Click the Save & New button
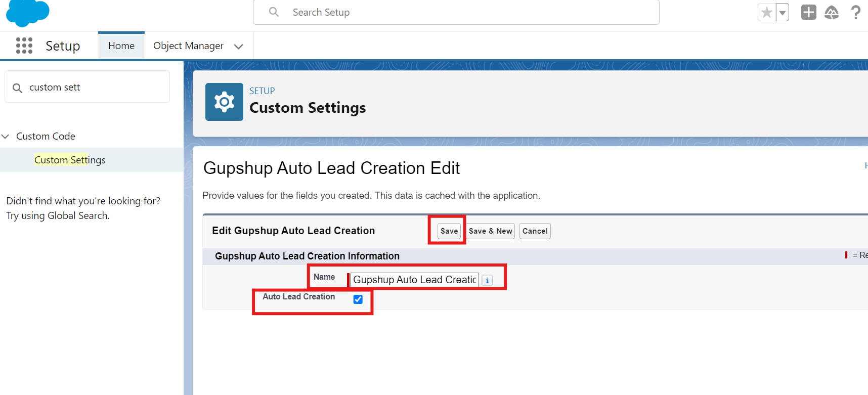868x395 pixels. pos(490,231)
